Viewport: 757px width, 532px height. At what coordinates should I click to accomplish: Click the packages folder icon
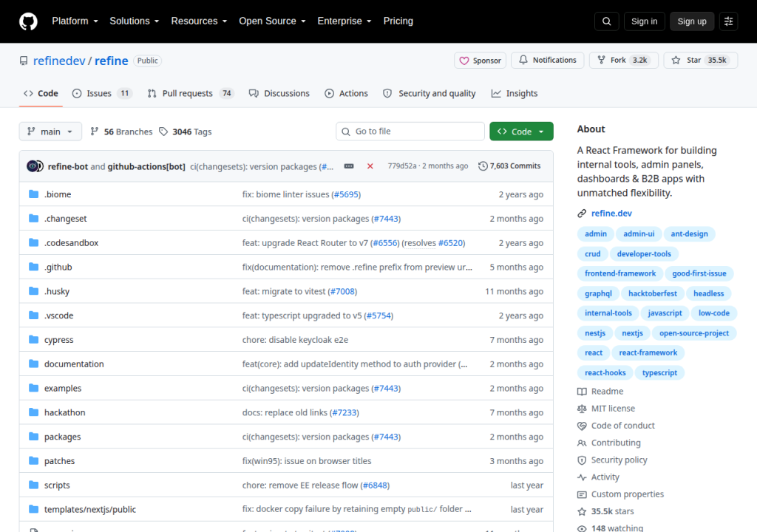coord(33,437)
